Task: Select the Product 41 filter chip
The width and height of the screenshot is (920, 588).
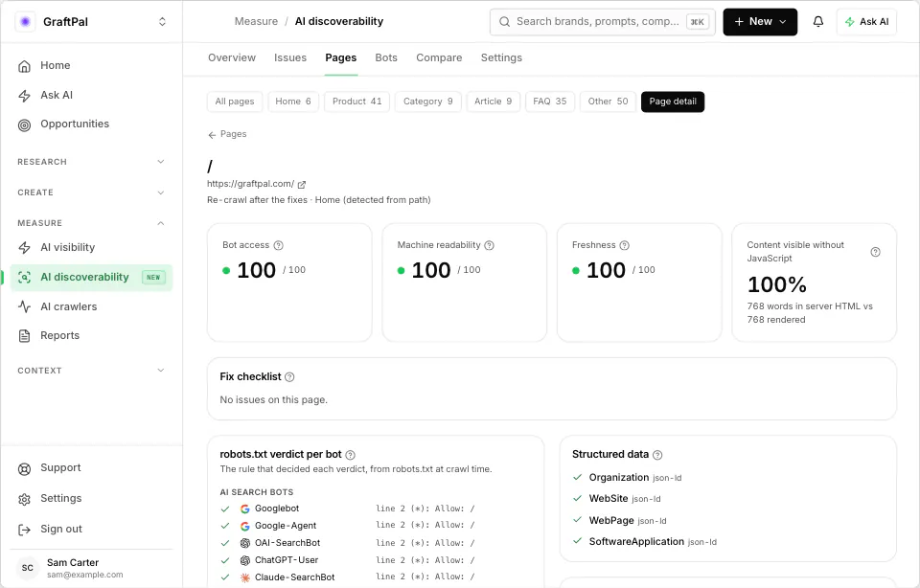Action: (356, 102)
